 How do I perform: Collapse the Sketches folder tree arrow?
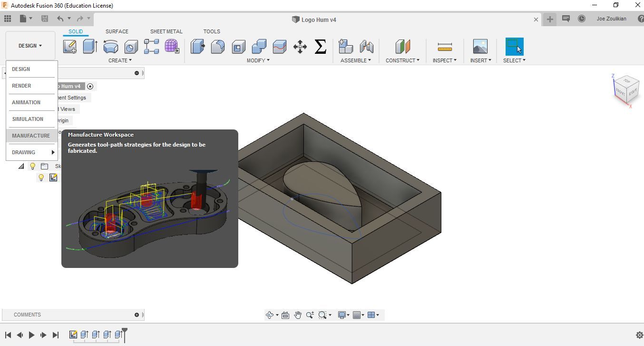[x=21, y=166]
